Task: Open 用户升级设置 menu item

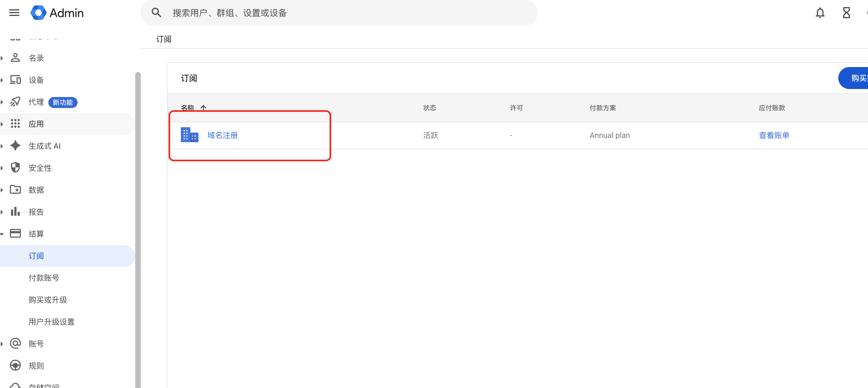Action: point(52,322)
